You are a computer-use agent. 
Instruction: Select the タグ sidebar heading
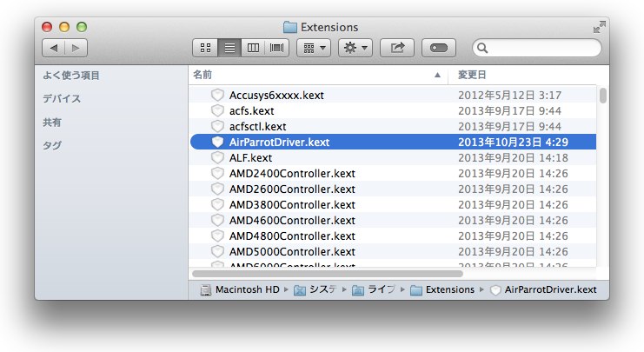point(52,145)
